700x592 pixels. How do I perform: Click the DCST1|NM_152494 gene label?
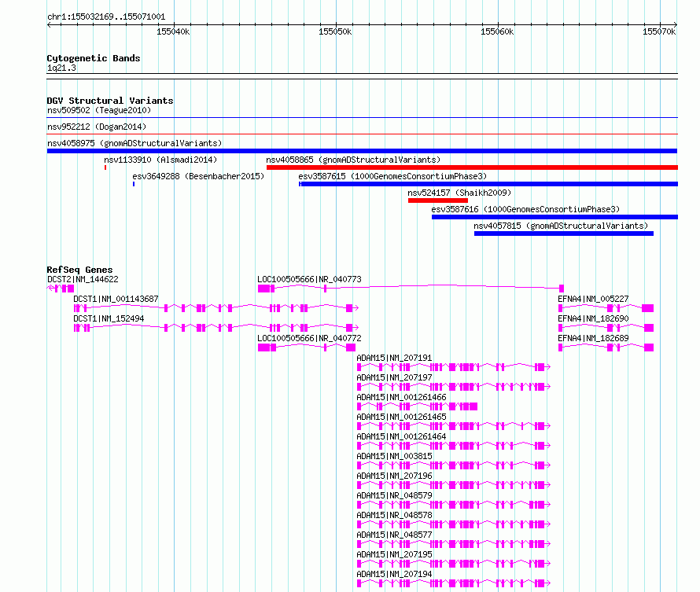click(x=109, y=318)
